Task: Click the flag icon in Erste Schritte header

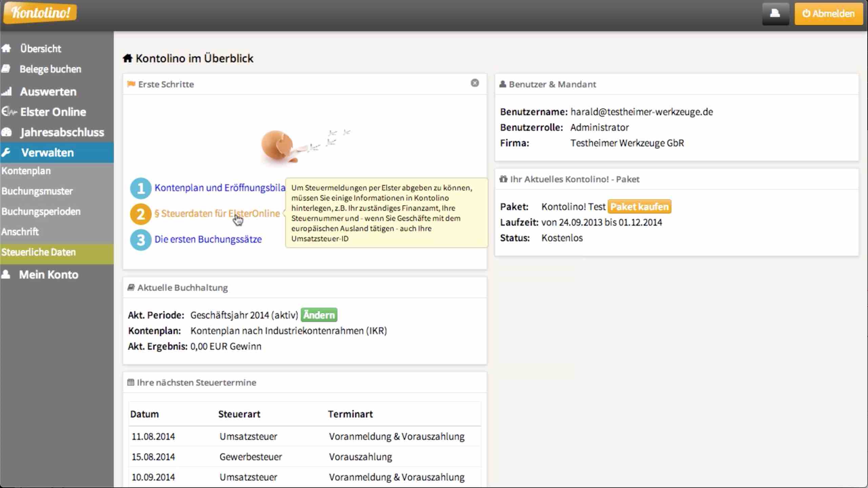Action: click(131, 84)
